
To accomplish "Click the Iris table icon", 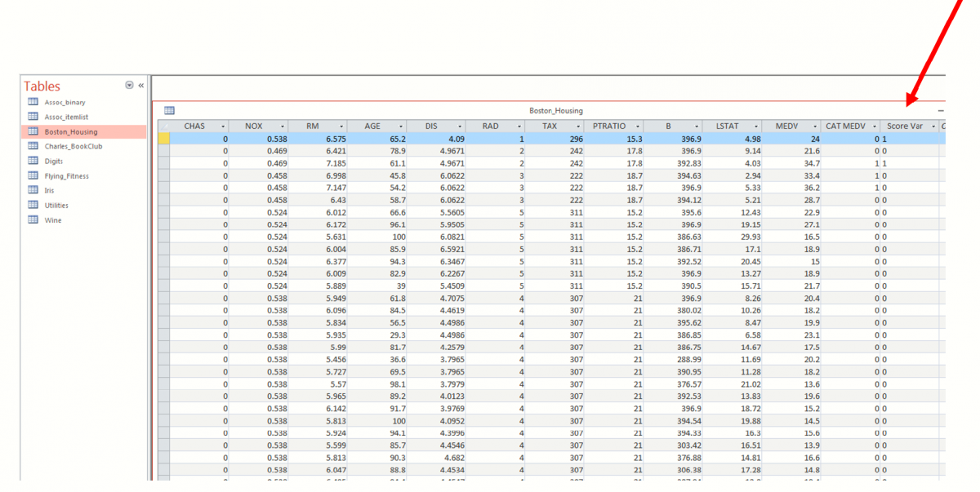I will point(33,190).
